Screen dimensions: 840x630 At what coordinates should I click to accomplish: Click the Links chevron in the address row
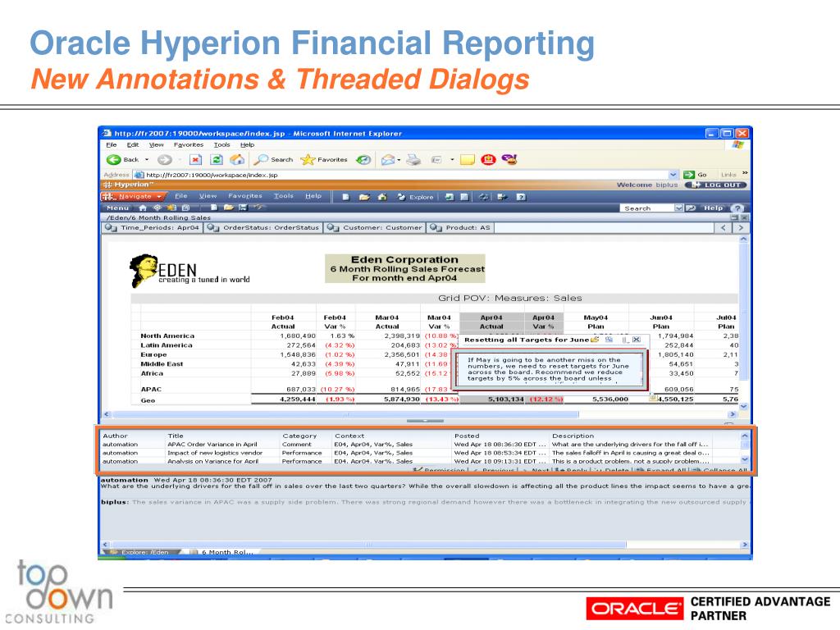(x=745, y=174)
